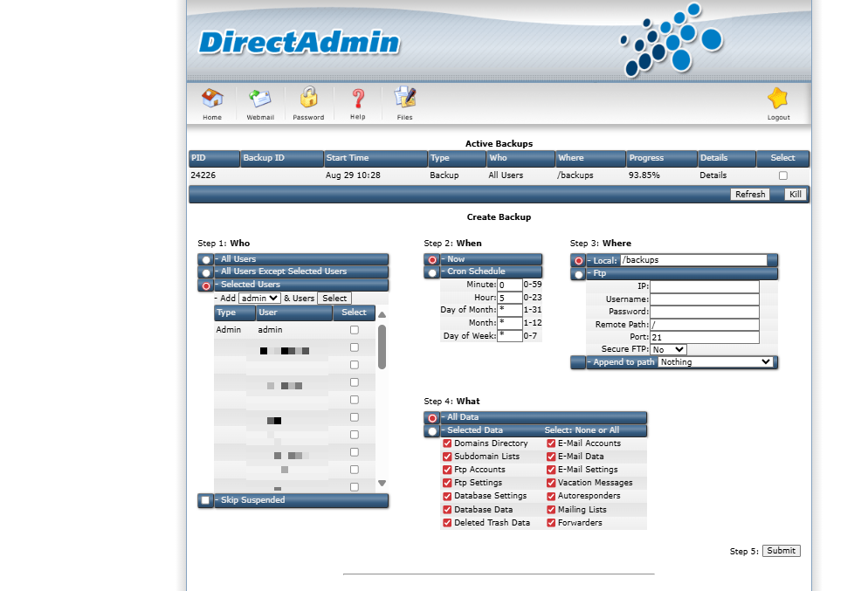Select the Selected Users radio button

tap(206, 286)
